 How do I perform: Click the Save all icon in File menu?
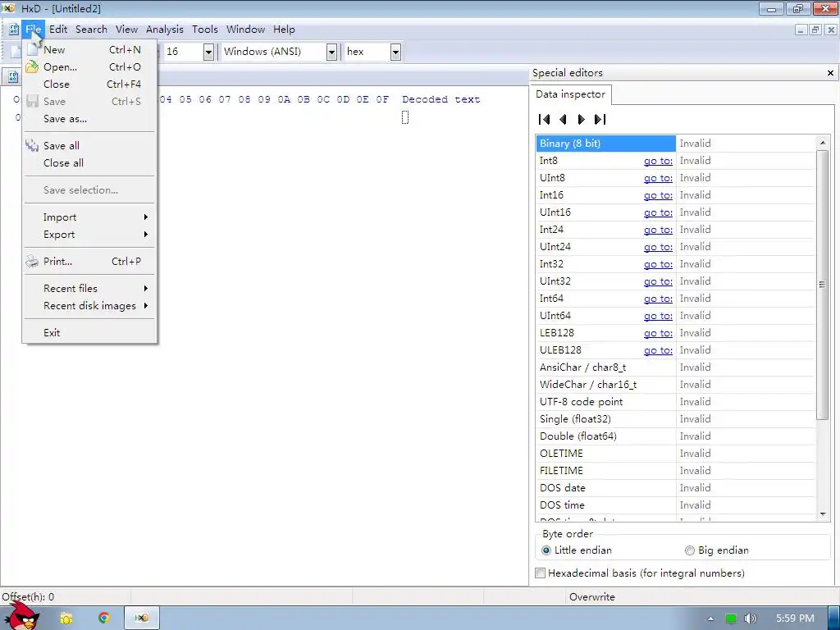click(x=32, y=145)
